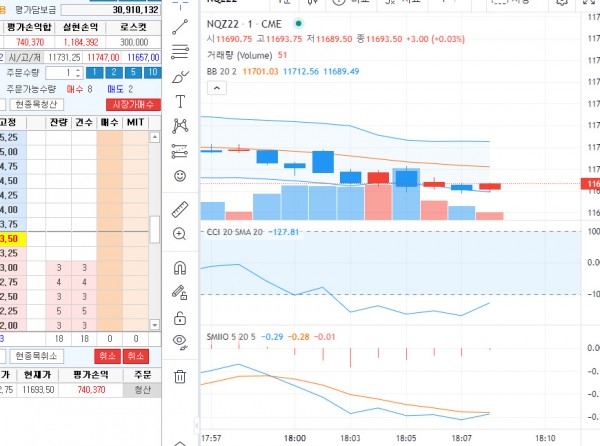The height and width of the screenshot is (446, 600).
Task: Toggle magnet mode for drawings
Action: [180, 268]
